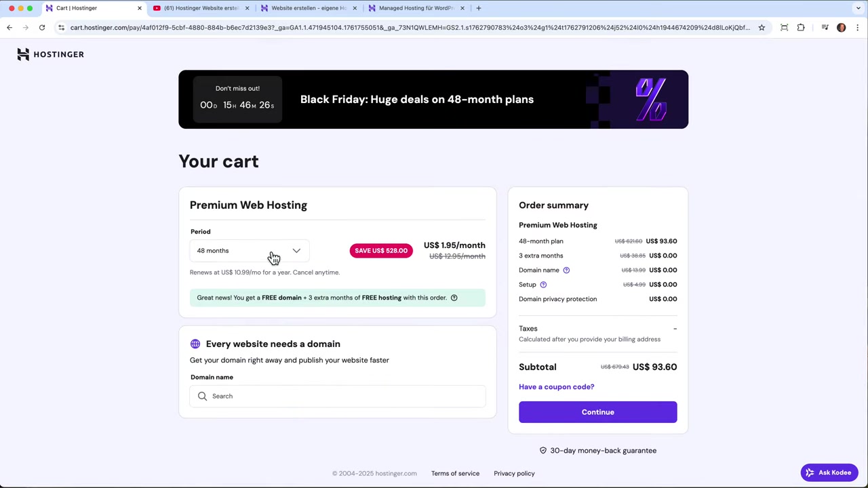Click the Domain name help icon
The height and width of the screenshot is (488, 868).
(x=566, y=270)
